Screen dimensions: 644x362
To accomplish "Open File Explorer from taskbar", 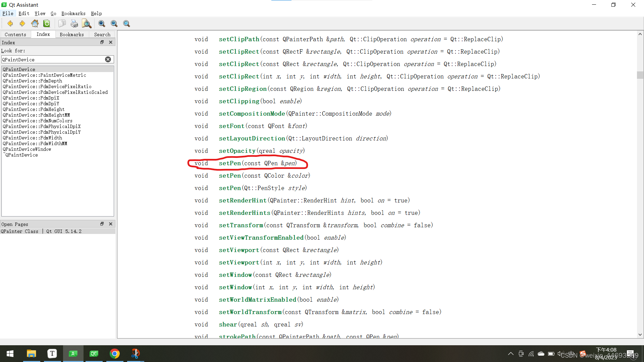I will pos(31,354).
